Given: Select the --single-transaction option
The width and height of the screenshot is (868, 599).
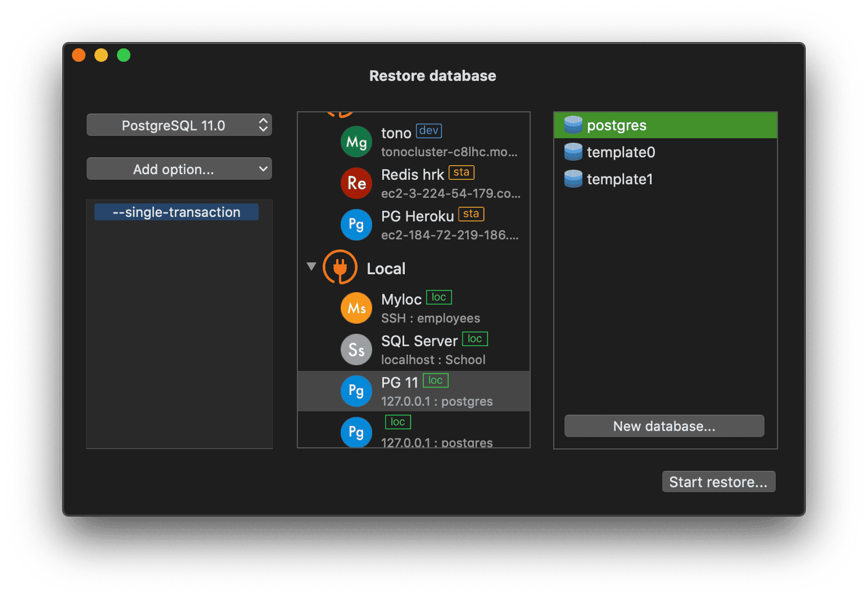Looking at the screenshot, I should [x=177, y=212].
